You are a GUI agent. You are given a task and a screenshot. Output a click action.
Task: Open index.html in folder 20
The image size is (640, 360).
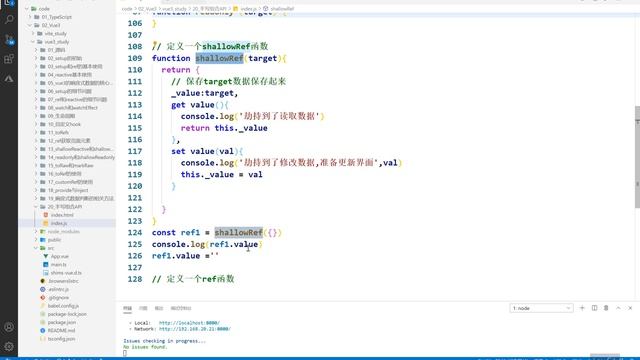pyautogui.click(x=62, y=215)
